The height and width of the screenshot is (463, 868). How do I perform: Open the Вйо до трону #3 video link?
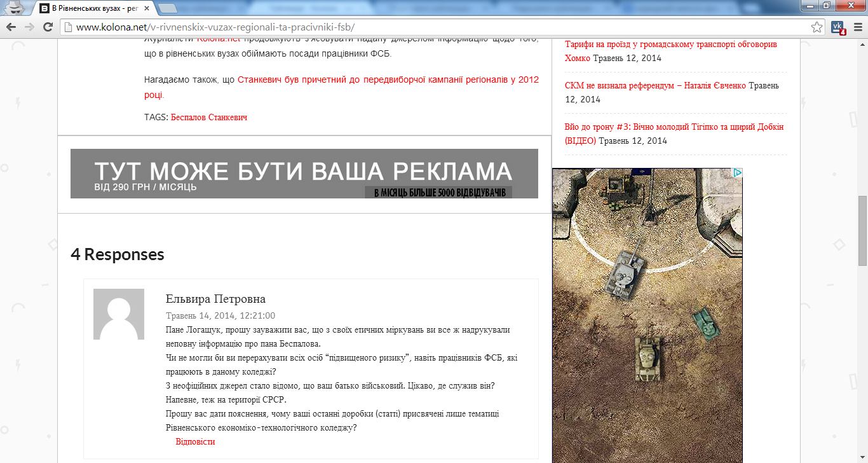pos(674,134)
